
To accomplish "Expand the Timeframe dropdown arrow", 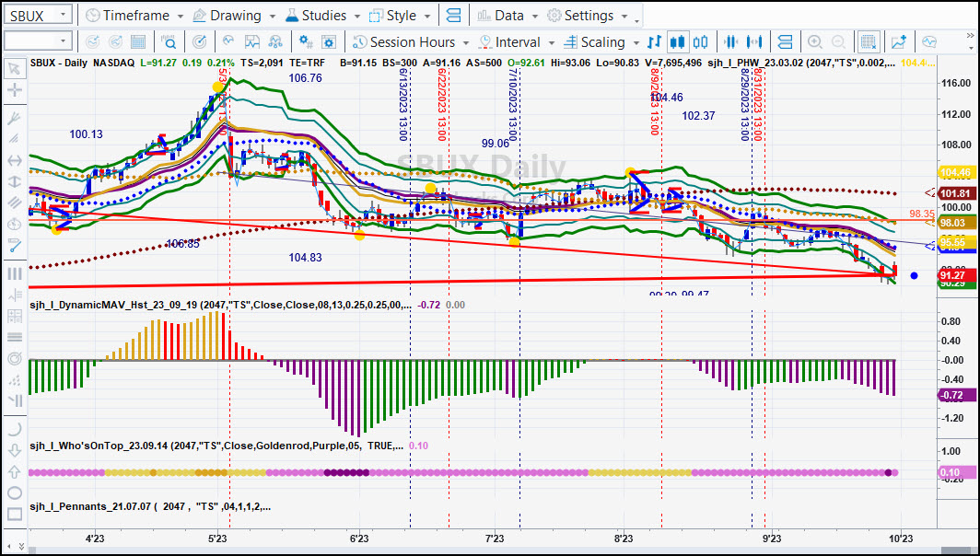I will (181, 17).
